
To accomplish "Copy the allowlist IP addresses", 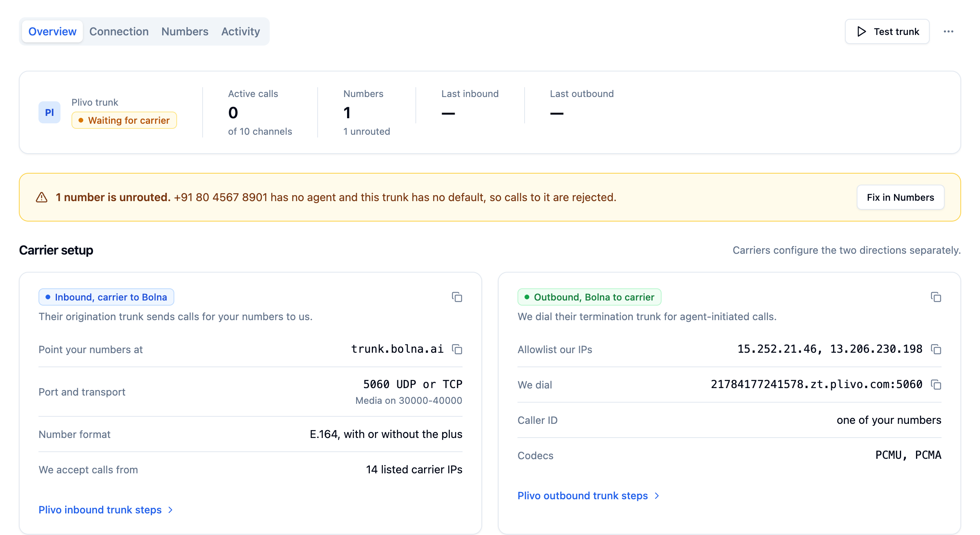I will coord(936,349).
